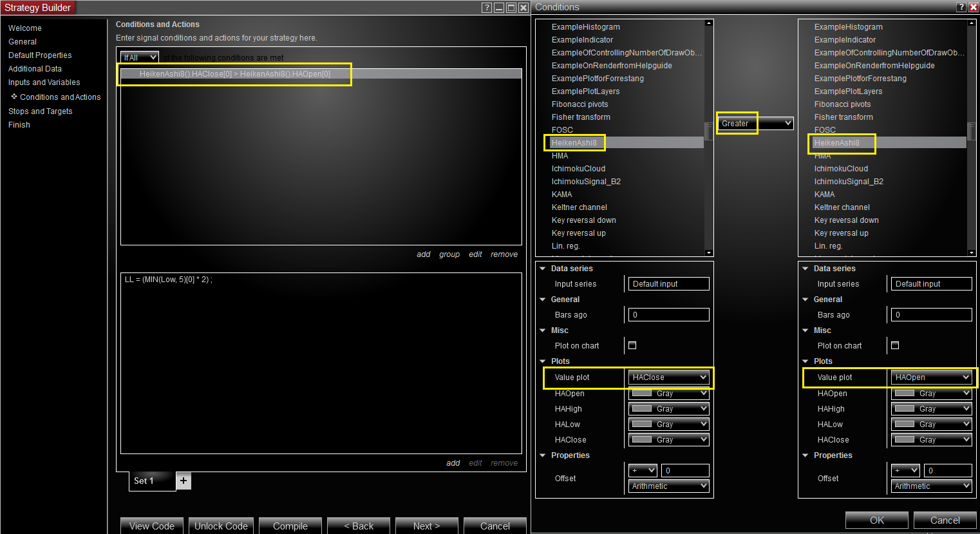Image resolution: width=980 pixels, height=534 pixels.
Task: Change the left panel HAOpen plot color
Action: 669,394
